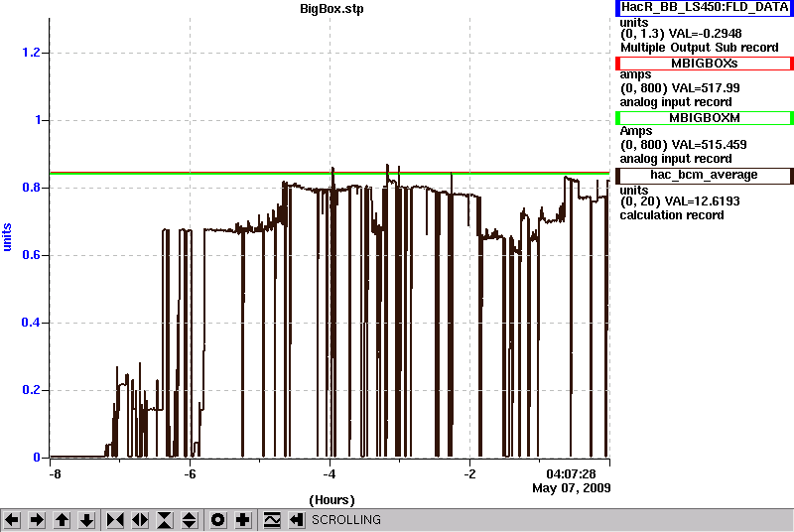794x532 pixels.
Task: Click the Multiple Output Sub record text
Action: point(700,48)
